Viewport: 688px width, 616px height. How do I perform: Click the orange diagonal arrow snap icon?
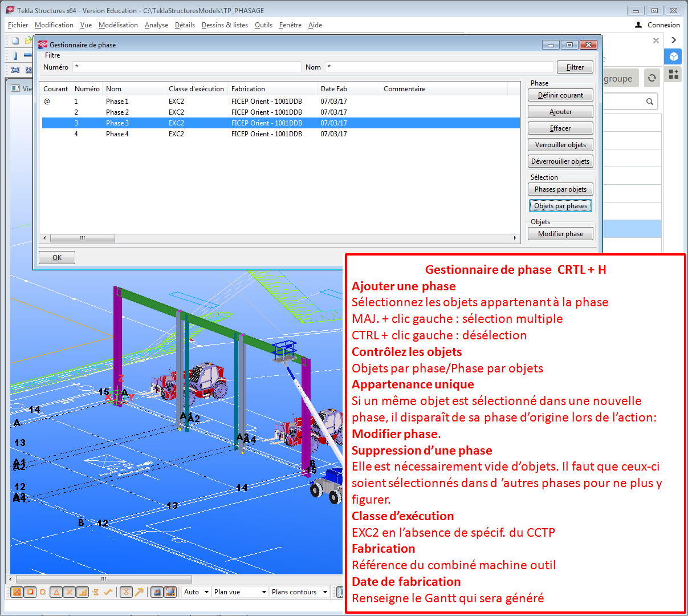click(x=139, y=592)
